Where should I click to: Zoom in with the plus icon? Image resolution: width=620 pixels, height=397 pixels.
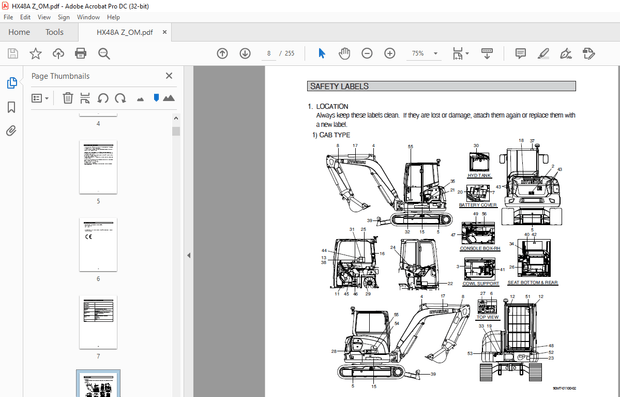pos(390,53)
